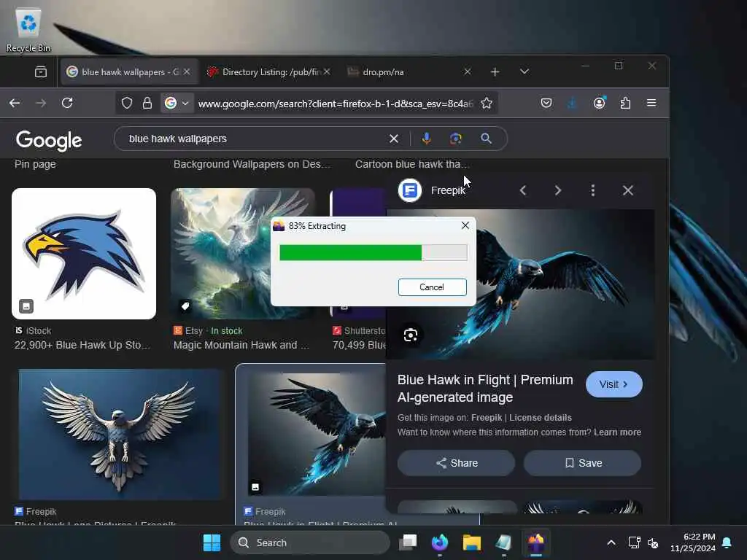Go back with the browser back arrow
Image resolution: width=747 pixels, height=560 pixels.
click(15, 103)
